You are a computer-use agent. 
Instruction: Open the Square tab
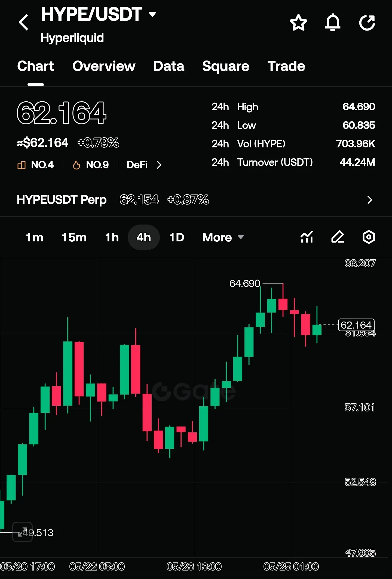pyautogui.click(x=226, y=66)
